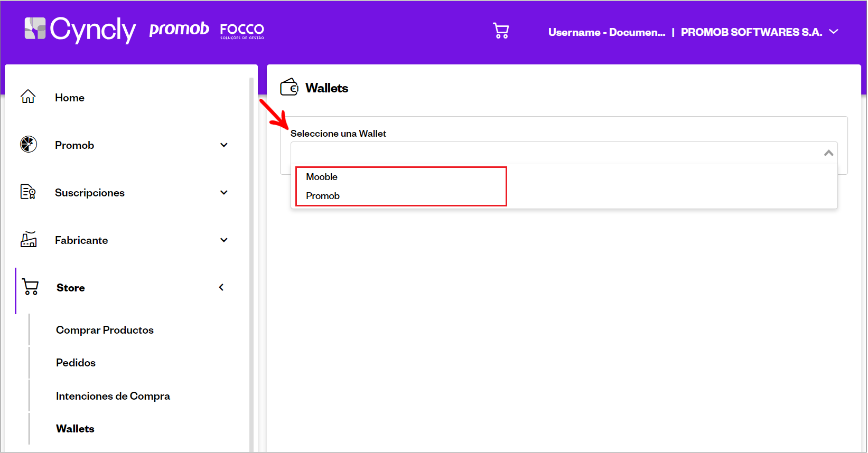The width and height of the screenshot is (868, 453).
Task: Open Wallets under Store
Action: 75,429
